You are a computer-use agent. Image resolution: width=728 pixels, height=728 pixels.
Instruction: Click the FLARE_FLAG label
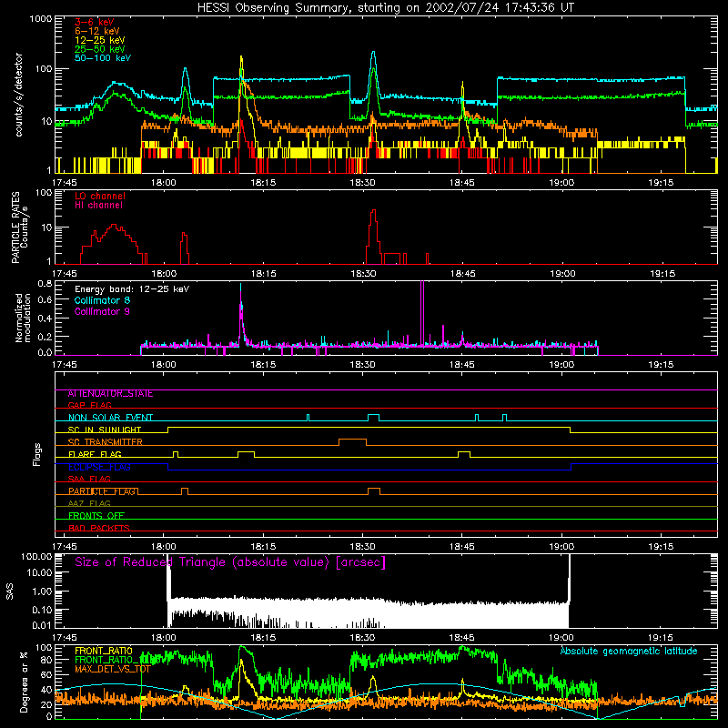click(95, 454)
